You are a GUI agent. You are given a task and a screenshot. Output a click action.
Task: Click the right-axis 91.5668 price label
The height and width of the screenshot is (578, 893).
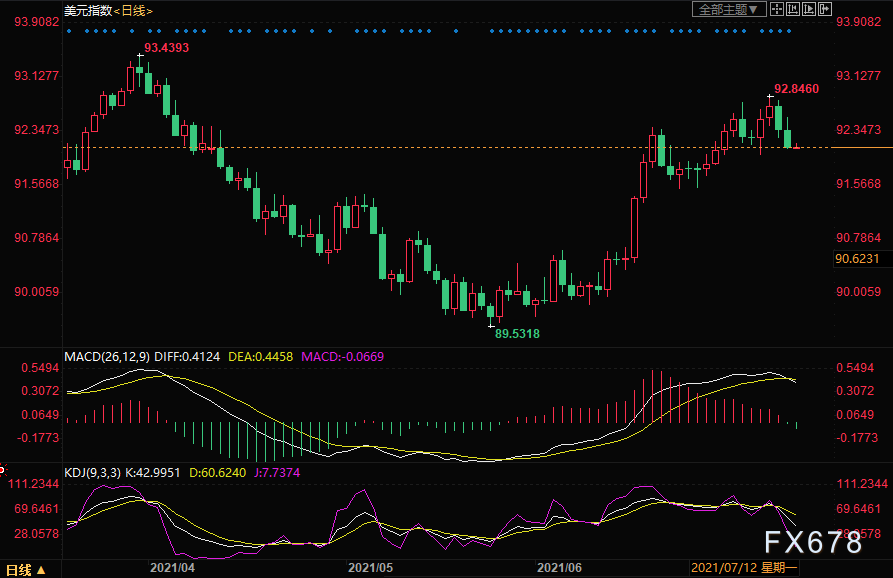click(x=858, y=184)
